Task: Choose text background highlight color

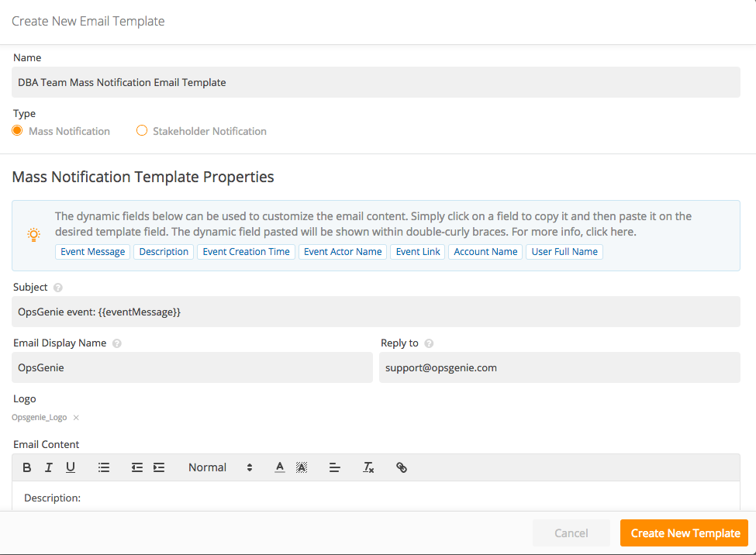Action: click(x=302, y=467)
